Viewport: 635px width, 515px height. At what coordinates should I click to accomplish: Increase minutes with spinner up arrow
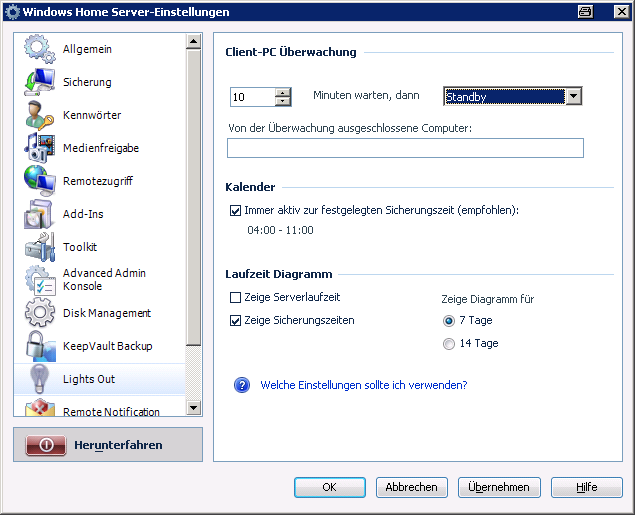point(283,92)
